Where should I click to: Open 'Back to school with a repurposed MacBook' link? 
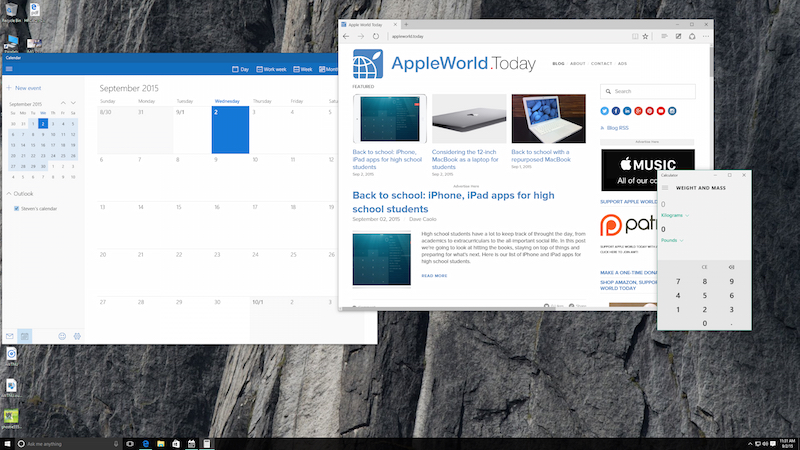tap(541, 156)
